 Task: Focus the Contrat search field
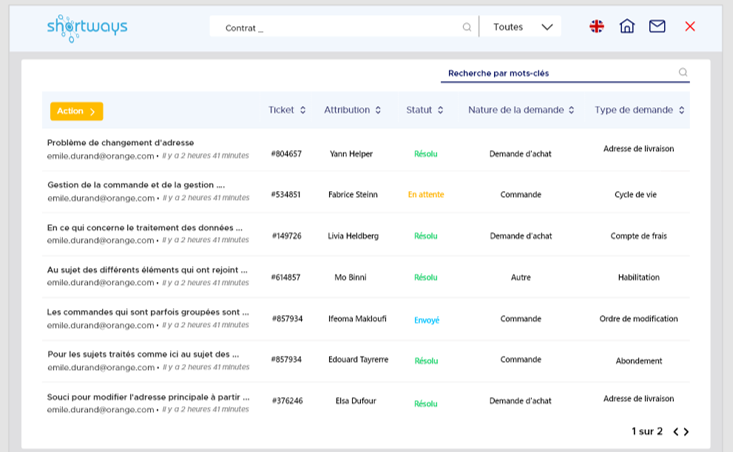[344, 27]
